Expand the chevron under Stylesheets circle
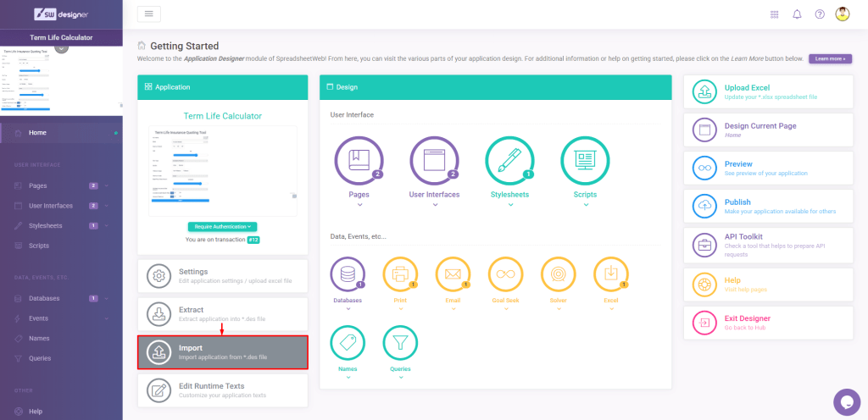This screenshot has width=868, height=420. pos(509,205)
